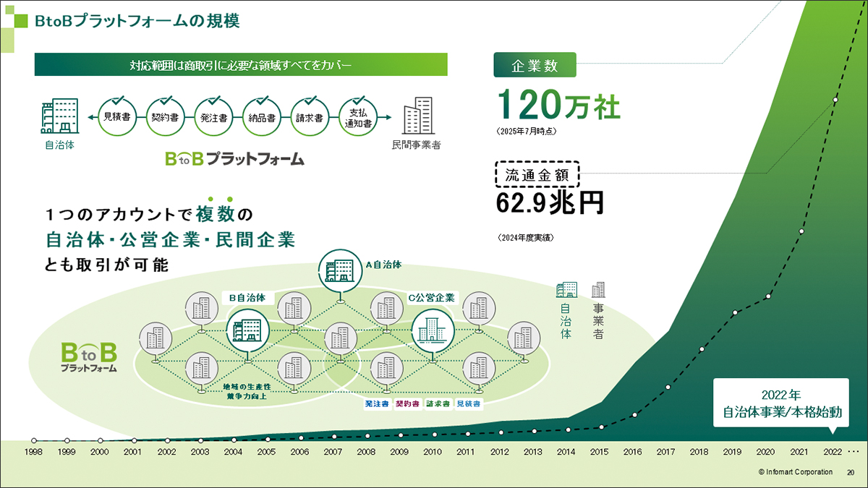Click the gray 事業者 legend building icon
This screenshot has width=868, height=488.
coord(598,290)
